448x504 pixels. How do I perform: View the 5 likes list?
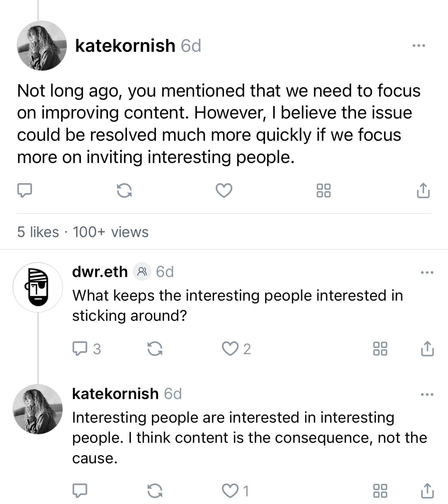[38, 232]
